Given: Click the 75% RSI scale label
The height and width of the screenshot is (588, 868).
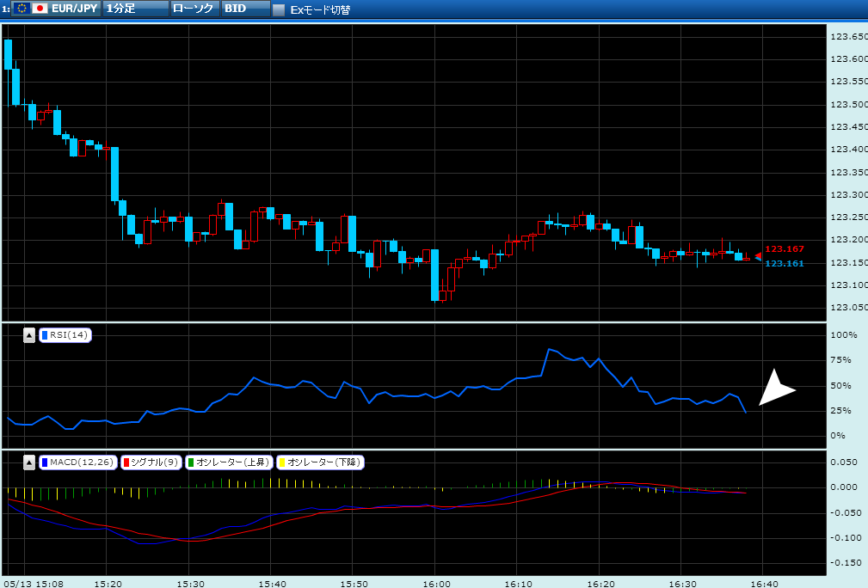Looking at the screenshot, I should 840,360.
